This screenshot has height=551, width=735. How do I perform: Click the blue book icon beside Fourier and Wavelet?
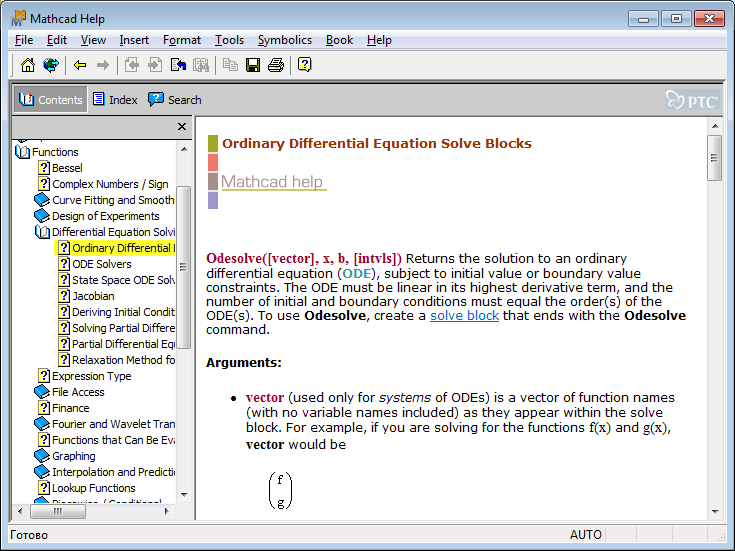(x=42, y=424)
